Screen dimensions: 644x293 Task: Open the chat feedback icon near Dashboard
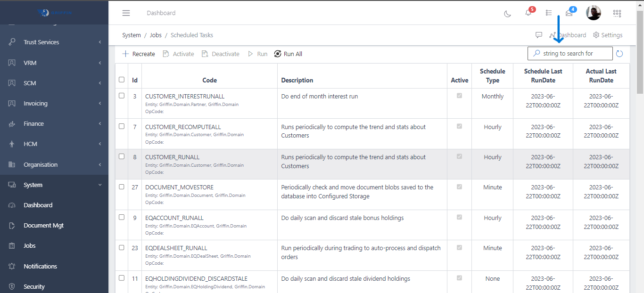538,35
